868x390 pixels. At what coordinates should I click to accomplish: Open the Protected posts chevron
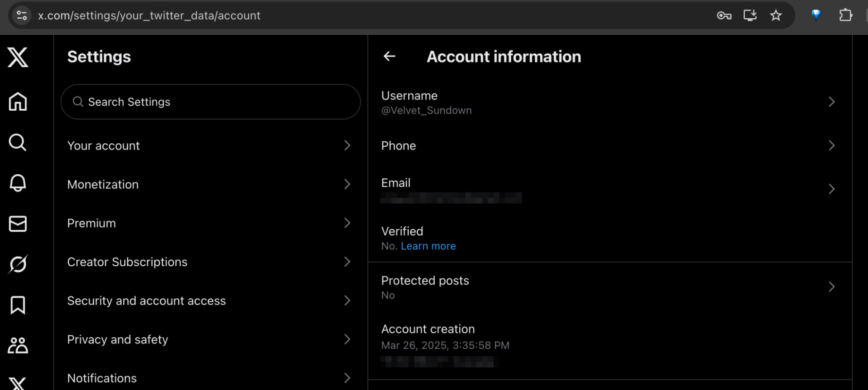831,287
